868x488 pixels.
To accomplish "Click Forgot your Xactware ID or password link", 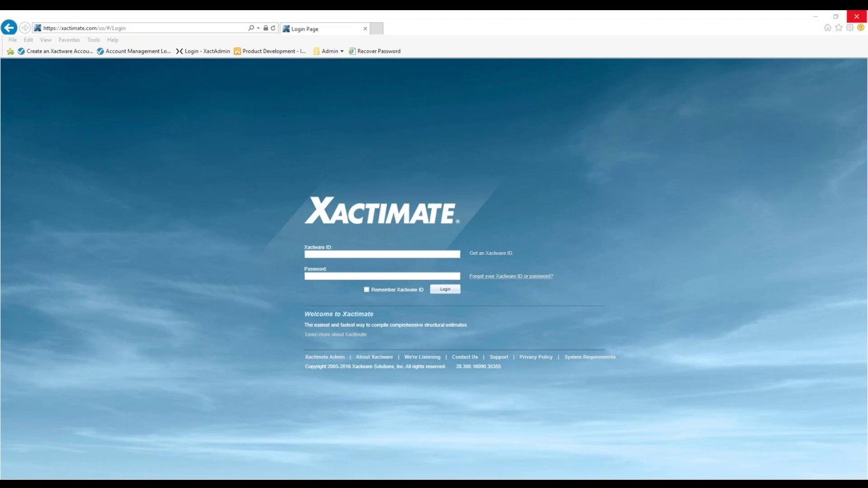I will (511, 276).
